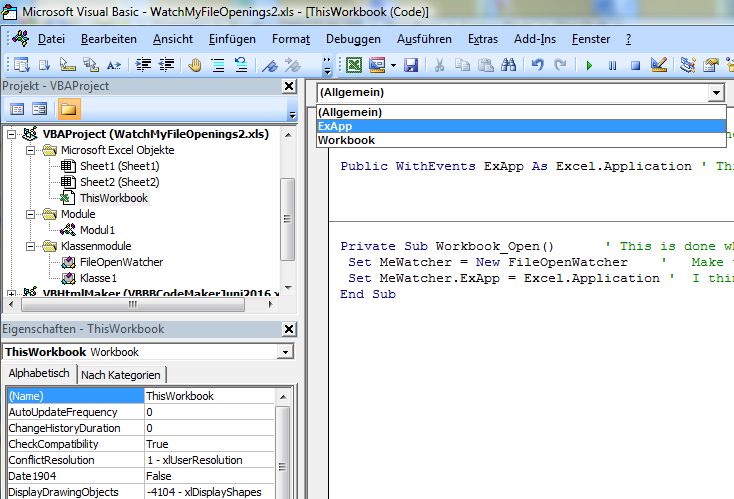The image size is (734, 499).
Task: Click the Comment Block toolbar icon
Action: (218, 65)
